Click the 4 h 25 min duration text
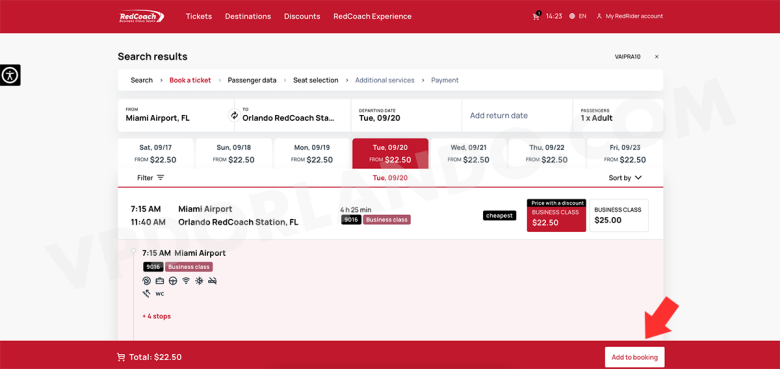This screenshot has width=780, height=369. pyautogui.click(x=356, y=210)
